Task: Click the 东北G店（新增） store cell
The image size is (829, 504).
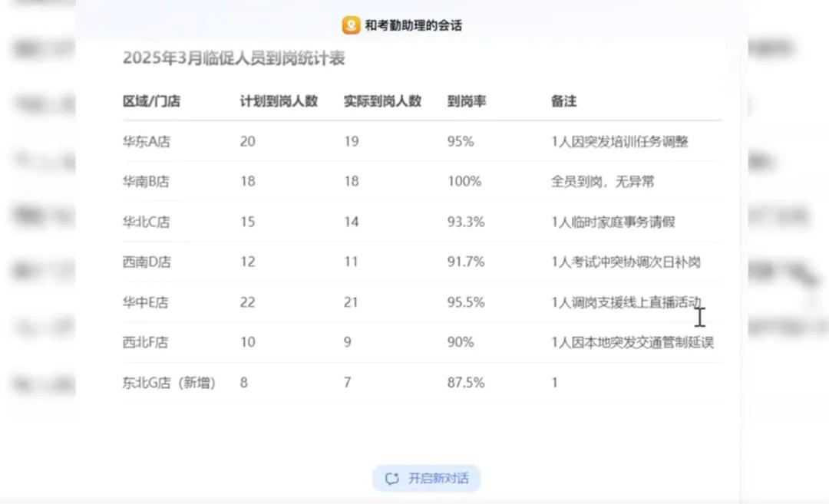Action: click(x=169, y=383)
